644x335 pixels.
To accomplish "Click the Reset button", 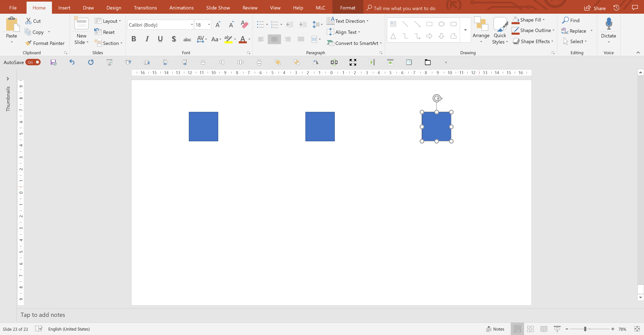I will [104, 32].
